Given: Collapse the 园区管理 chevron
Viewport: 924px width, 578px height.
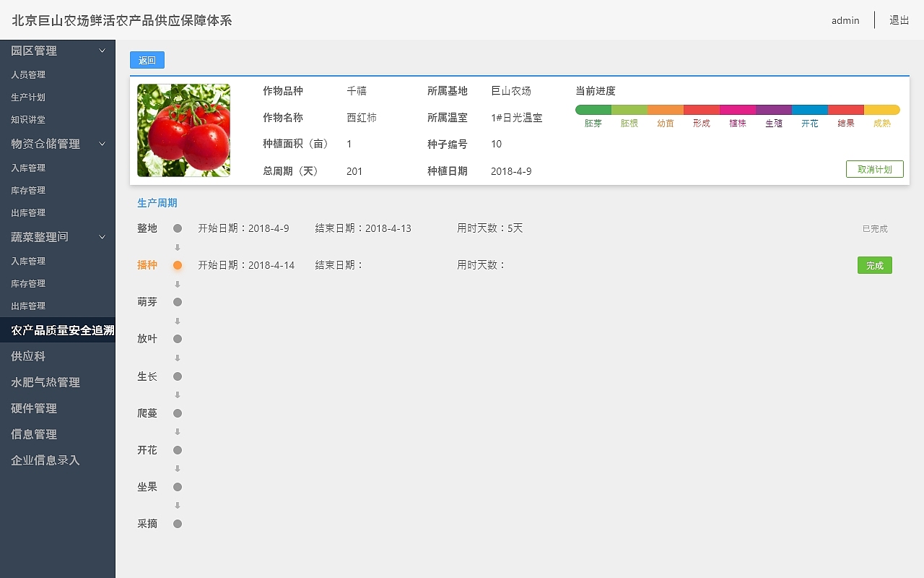Looking at the screenshot, I should pos(102,51).
